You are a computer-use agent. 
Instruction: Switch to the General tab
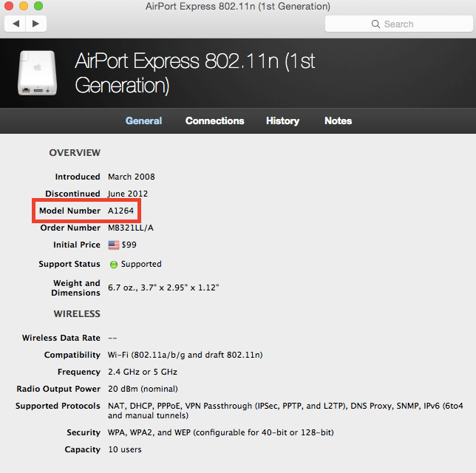(143, 120)
